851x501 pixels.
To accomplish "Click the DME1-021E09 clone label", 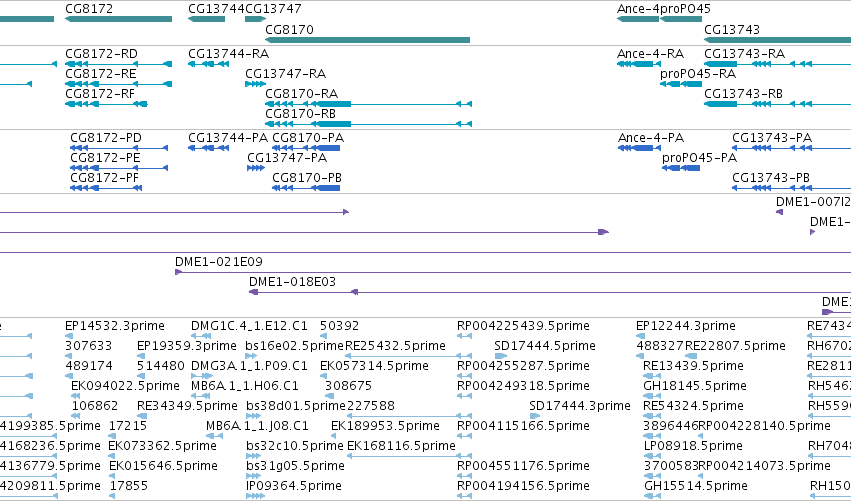I will (219, 262).
